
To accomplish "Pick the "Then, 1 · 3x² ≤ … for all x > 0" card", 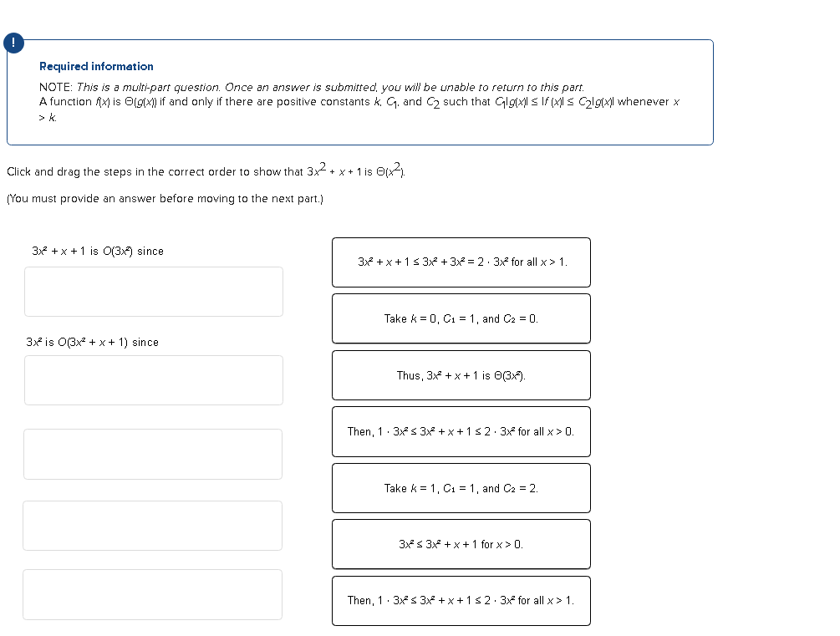I will click(x=461, y=431).
